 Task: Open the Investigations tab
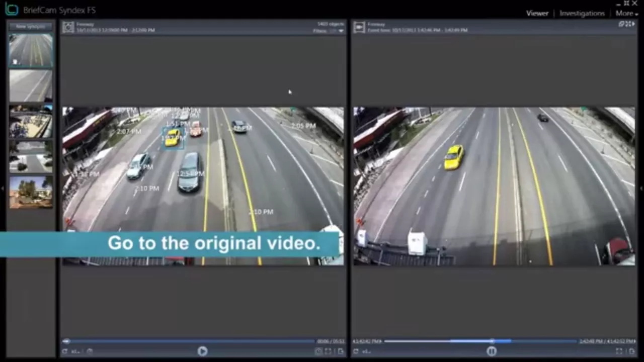[x=582, y=14]
